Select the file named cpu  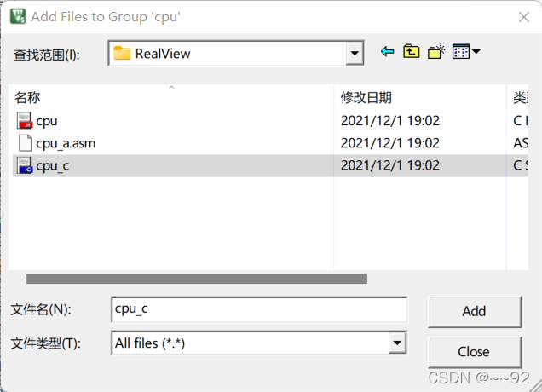point(47,121)
